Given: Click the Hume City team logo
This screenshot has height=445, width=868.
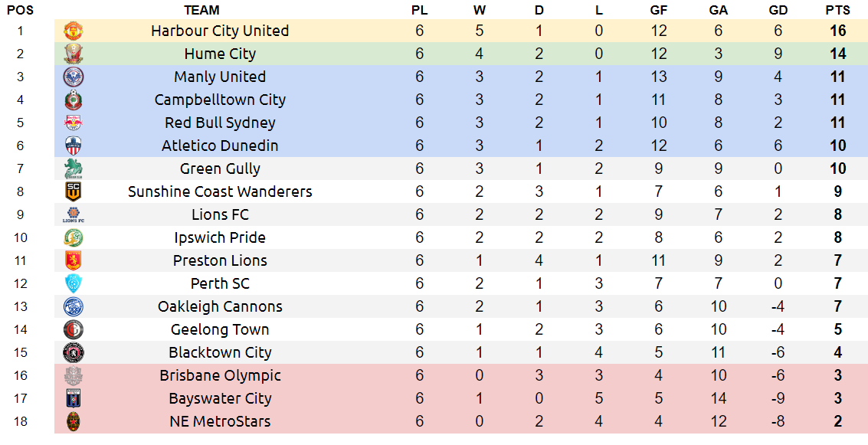Looking at the screenshot, I should 73,54.
